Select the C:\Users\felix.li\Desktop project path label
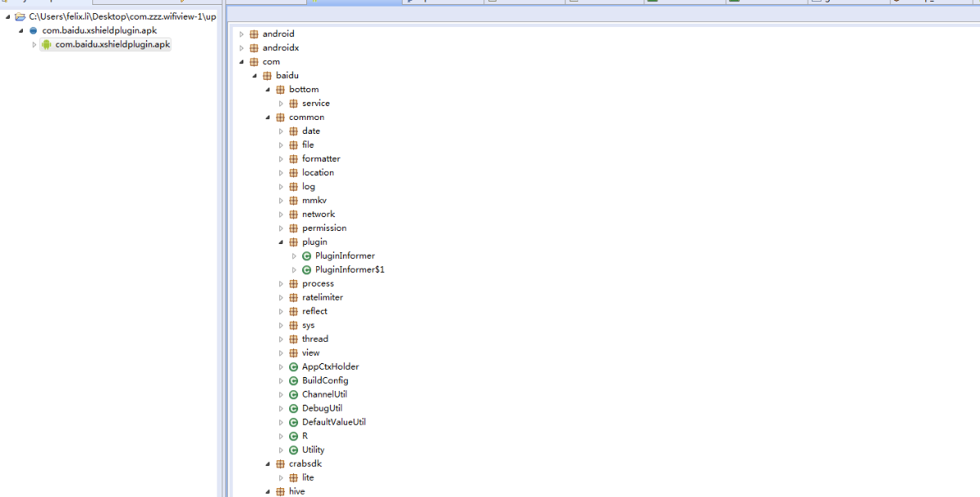This screenshot has height=497, width=980. point(122,17)
